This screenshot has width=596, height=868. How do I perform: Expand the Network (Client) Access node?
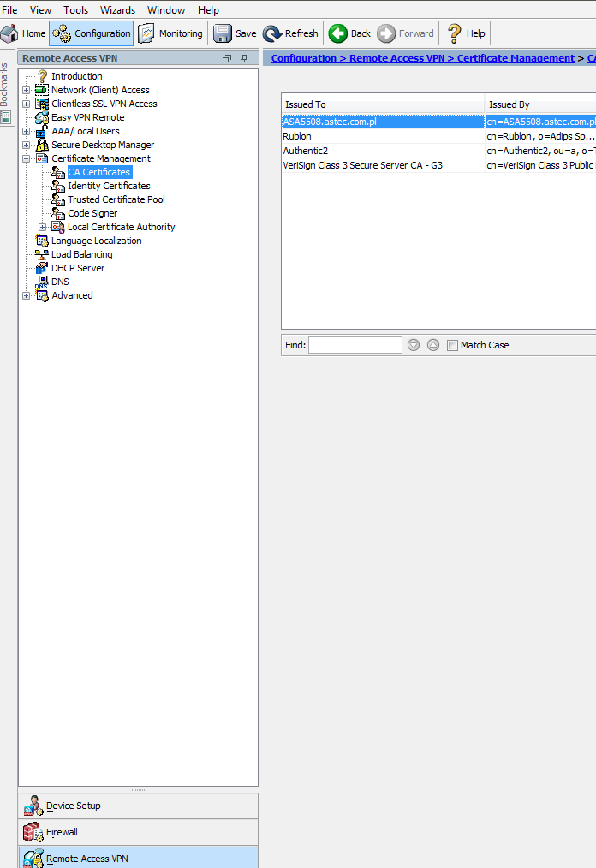coord(27,90)
